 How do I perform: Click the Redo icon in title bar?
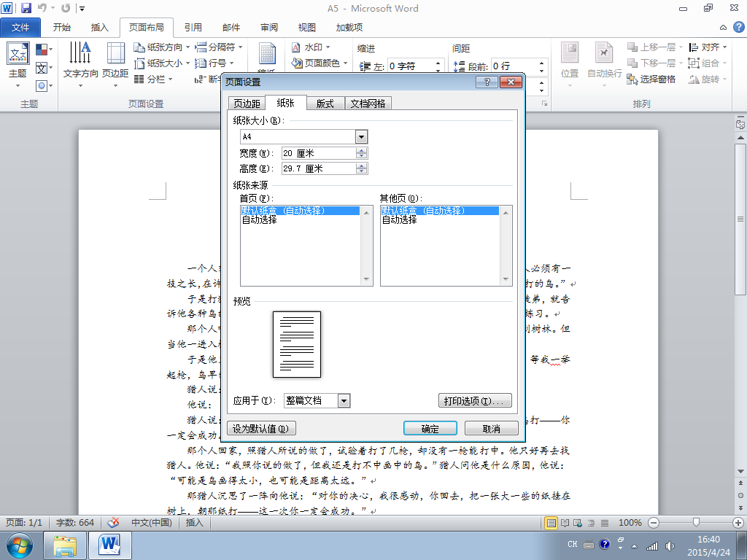point(66,8)
